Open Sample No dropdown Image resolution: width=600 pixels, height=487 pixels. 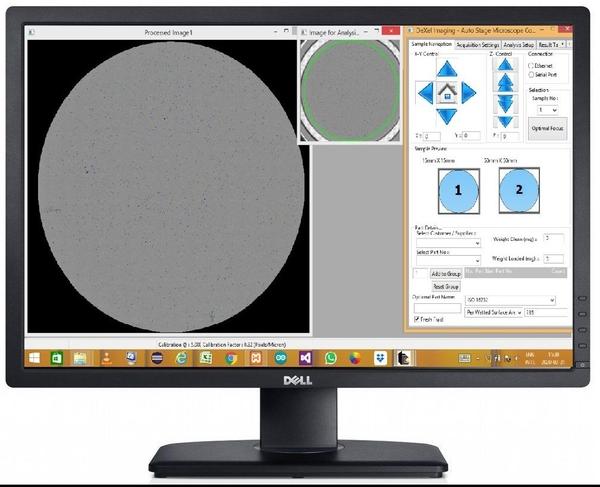pos(548,110)
